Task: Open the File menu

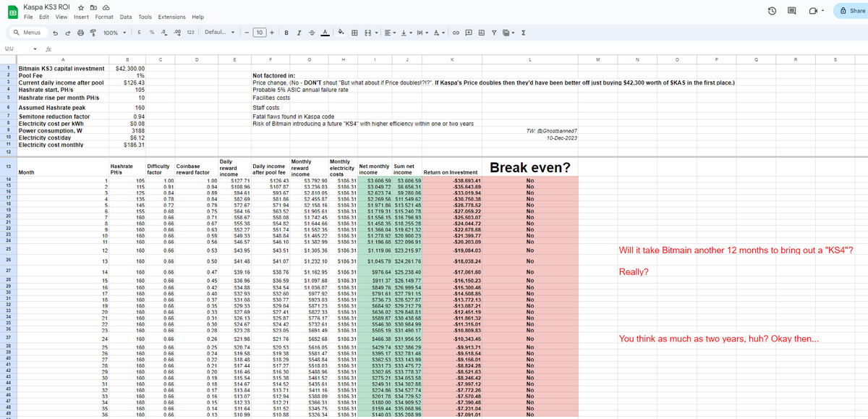Action: pyautogui.click(x=29, y=17)
